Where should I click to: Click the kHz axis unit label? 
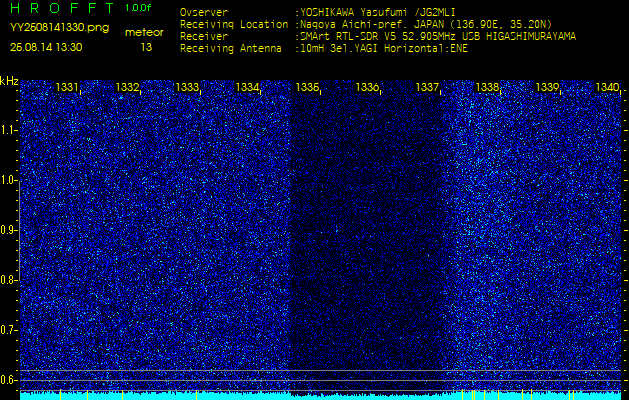9,81
